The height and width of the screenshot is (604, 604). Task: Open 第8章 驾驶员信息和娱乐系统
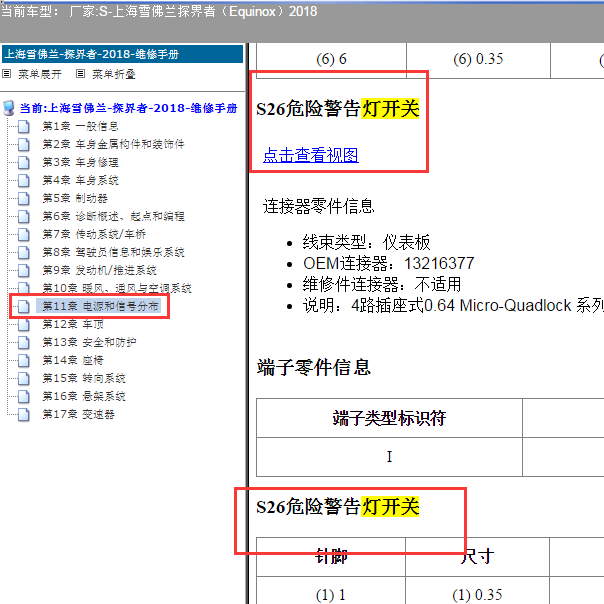tap(113, 252)
